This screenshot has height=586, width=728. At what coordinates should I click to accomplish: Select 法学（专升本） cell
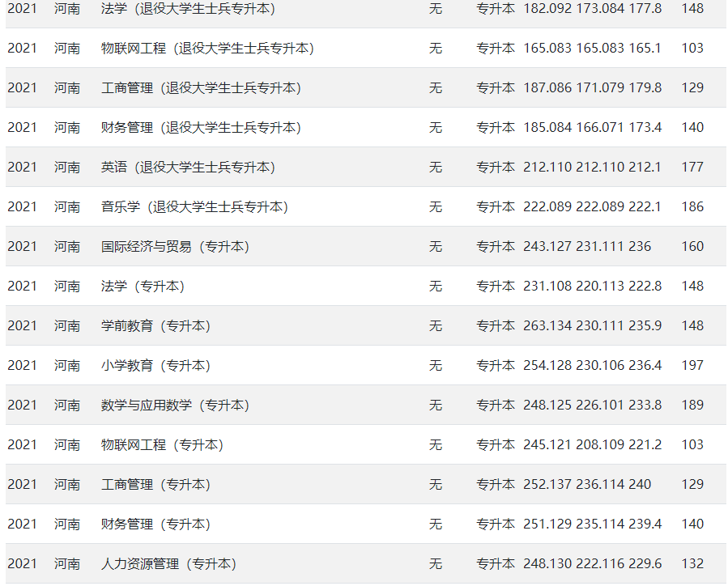[x=143, y=287]
